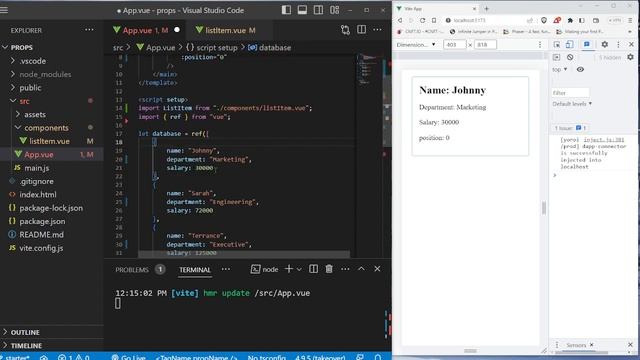This screenshot has height=360, width=640.
Task: Open the browser extensions puzzle icon
Action: point(570,20)
